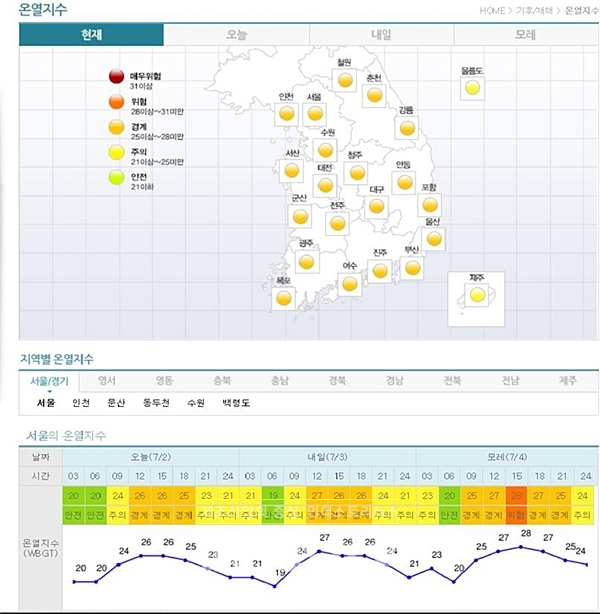Screen dimensions: 600x614
Task: Select the Gangneung (강릉) map icon
Action: [x=407, y=127]
